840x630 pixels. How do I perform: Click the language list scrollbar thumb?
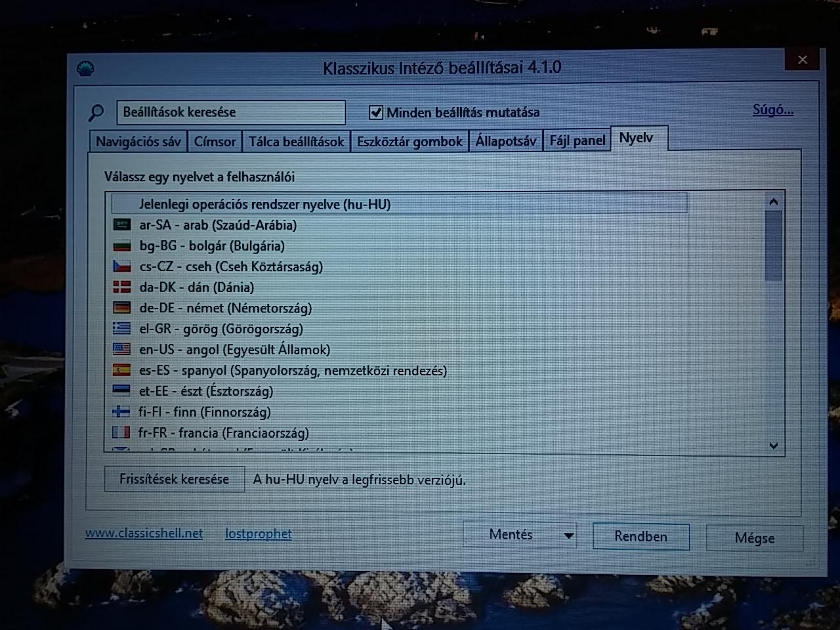(774, 245)
